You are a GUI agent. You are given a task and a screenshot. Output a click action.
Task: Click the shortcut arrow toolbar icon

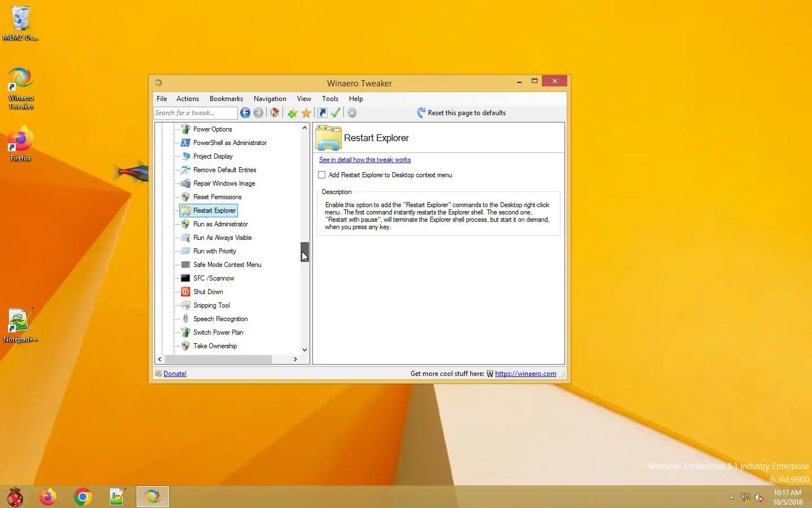(x=323, y=113)
